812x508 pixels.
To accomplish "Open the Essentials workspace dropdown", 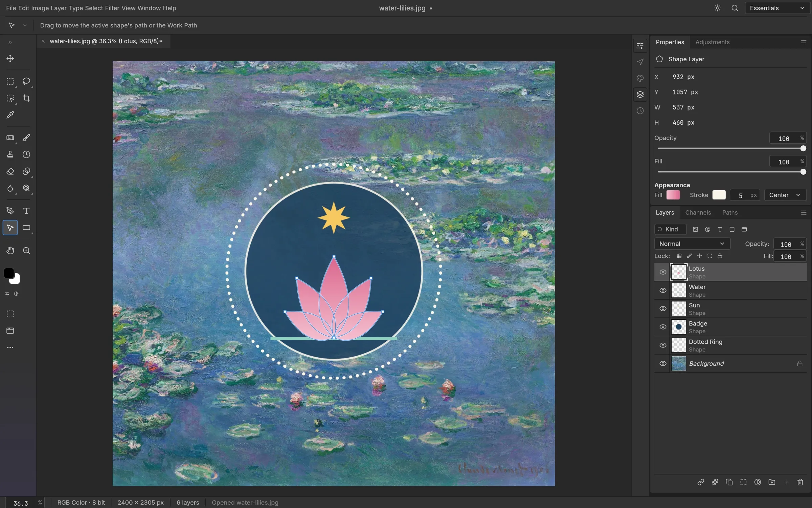I will [x=777, y=8].
